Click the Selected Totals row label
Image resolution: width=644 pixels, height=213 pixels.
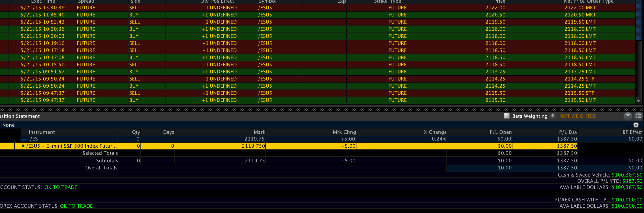point(100,153)
